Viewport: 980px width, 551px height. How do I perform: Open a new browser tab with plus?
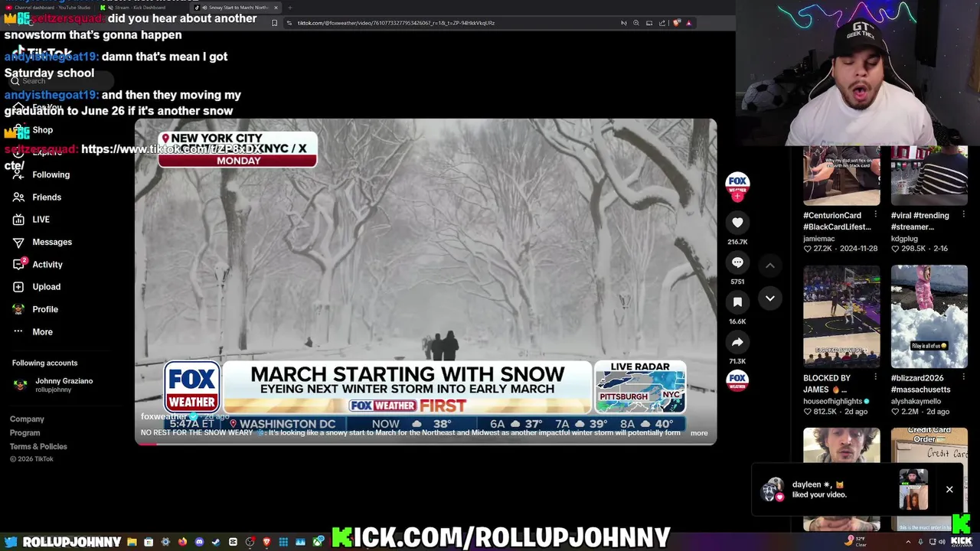289,8
